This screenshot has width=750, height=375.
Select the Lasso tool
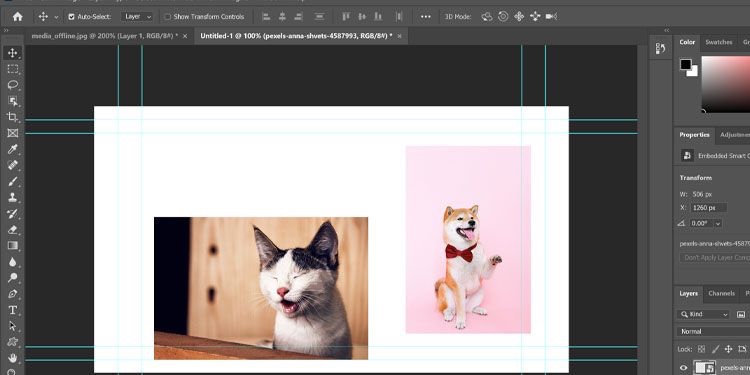(x=12, y=85)
